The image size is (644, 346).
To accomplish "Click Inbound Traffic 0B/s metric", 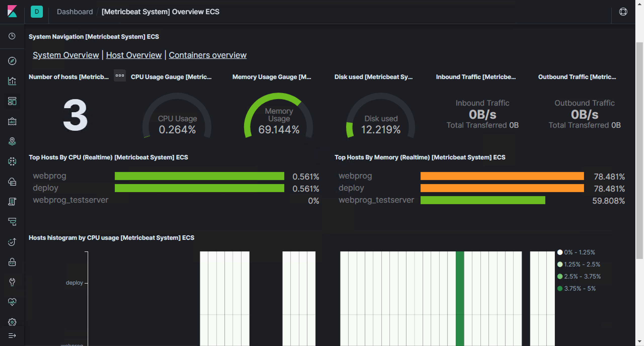I will [482, 114].
